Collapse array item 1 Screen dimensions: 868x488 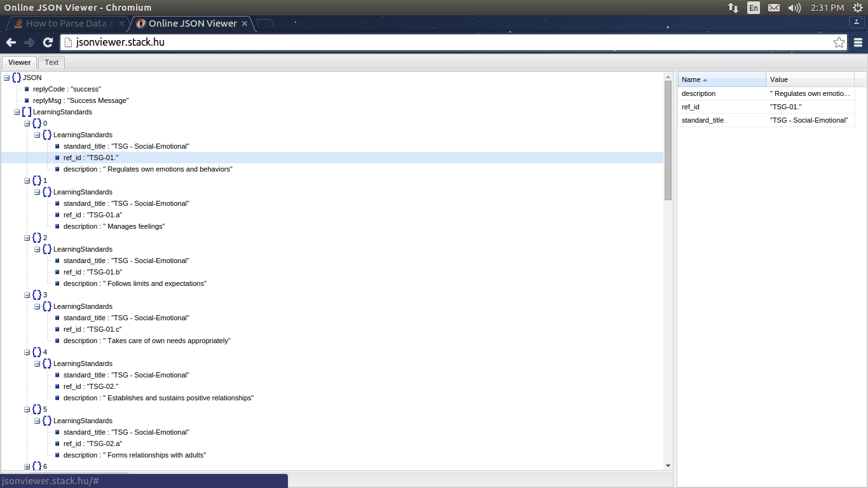coord(27,180)
